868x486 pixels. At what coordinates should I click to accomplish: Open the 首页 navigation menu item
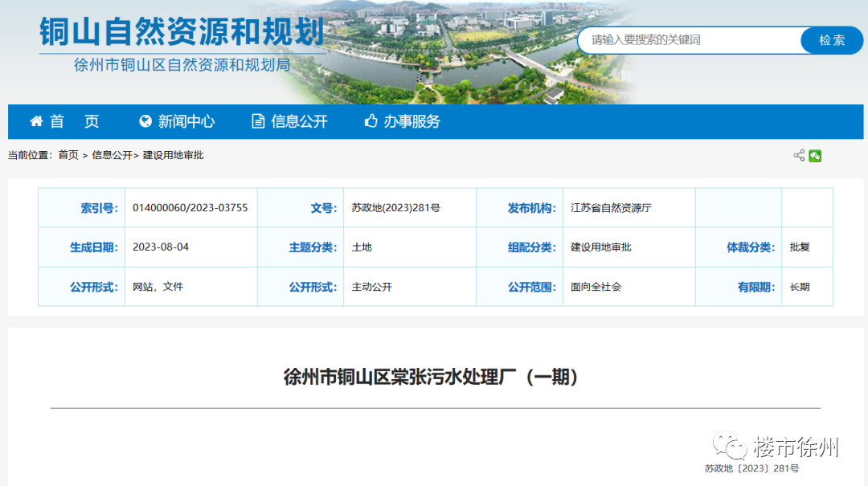(74, 121)
